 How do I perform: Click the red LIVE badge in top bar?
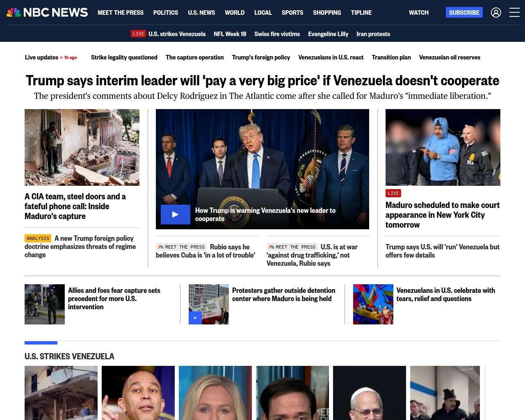pyautogui.click(x=139, y=34)
